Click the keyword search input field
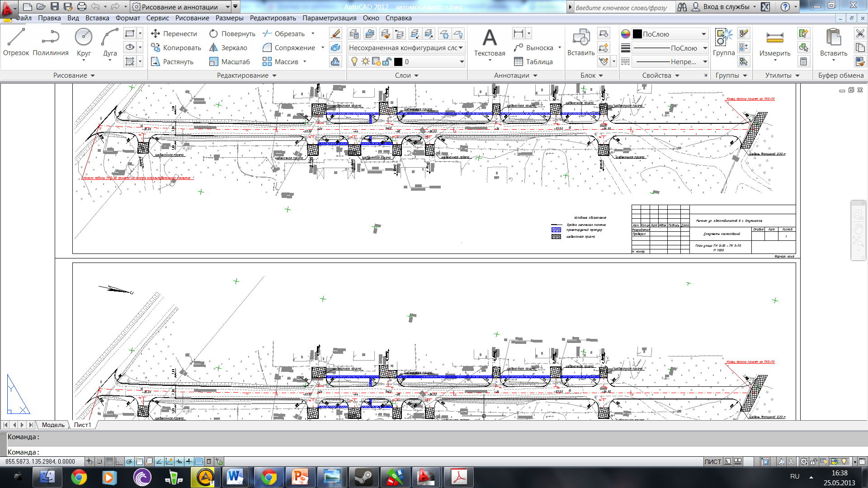 (622, 8)
